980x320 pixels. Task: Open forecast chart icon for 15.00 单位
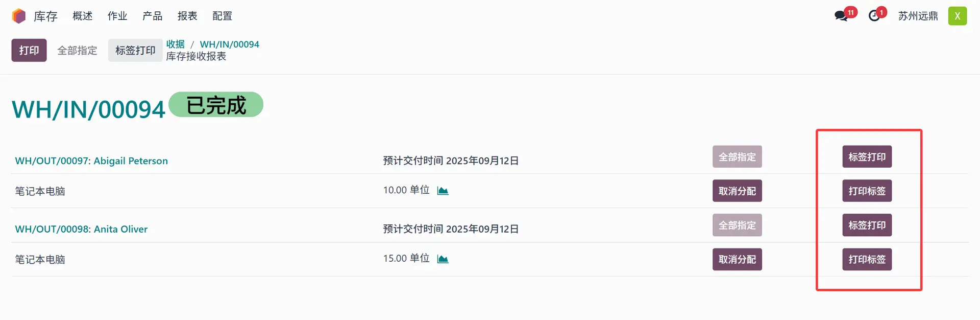point(443,259)
